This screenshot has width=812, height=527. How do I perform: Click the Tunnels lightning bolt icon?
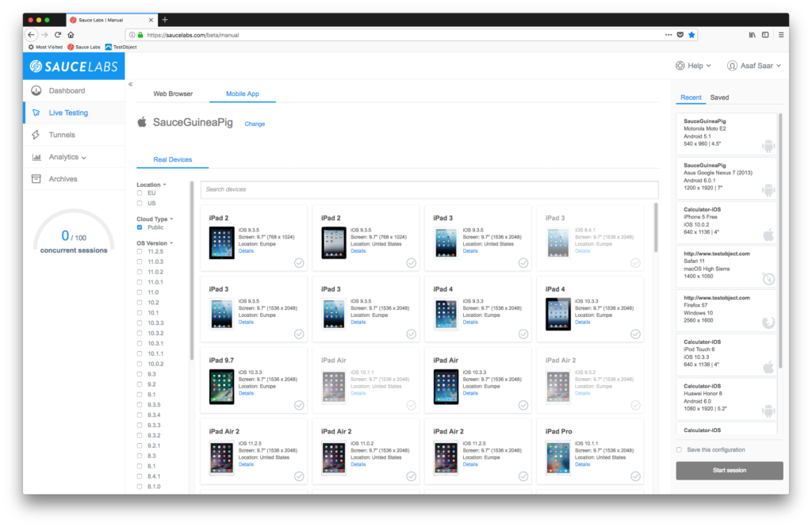coord(36,135)
